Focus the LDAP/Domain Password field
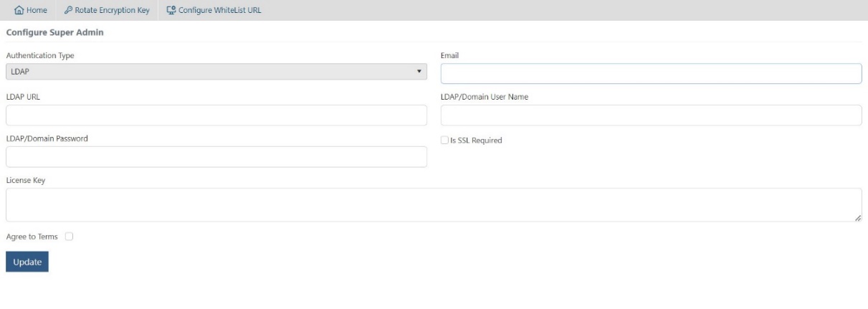This screenshot has width=868, height=309. tap(216, 157)
